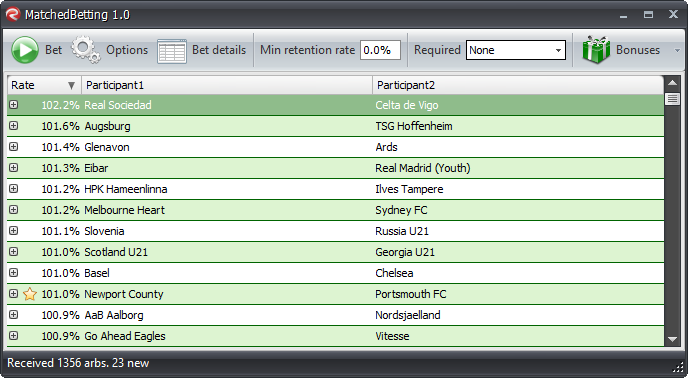Click the Participant2 column header
The height and width of the screenshot is (378, 688).
click(x=518, y=85)
